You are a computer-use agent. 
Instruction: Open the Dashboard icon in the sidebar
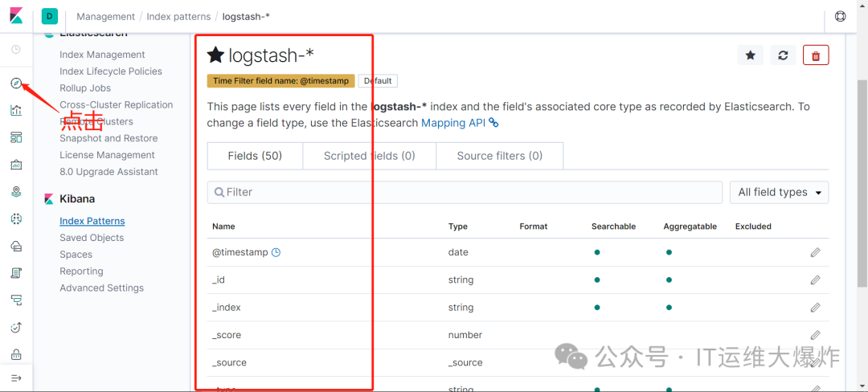pyautogui.click(x=16, y=137)
